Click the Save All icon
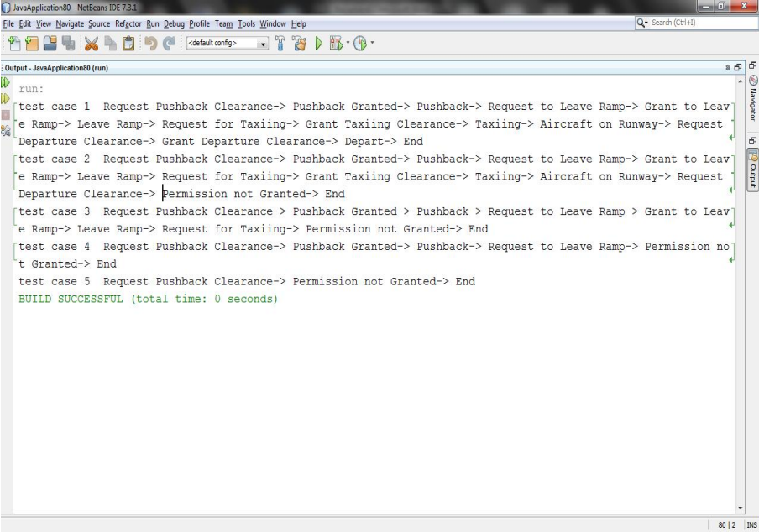 pos(68,44)
